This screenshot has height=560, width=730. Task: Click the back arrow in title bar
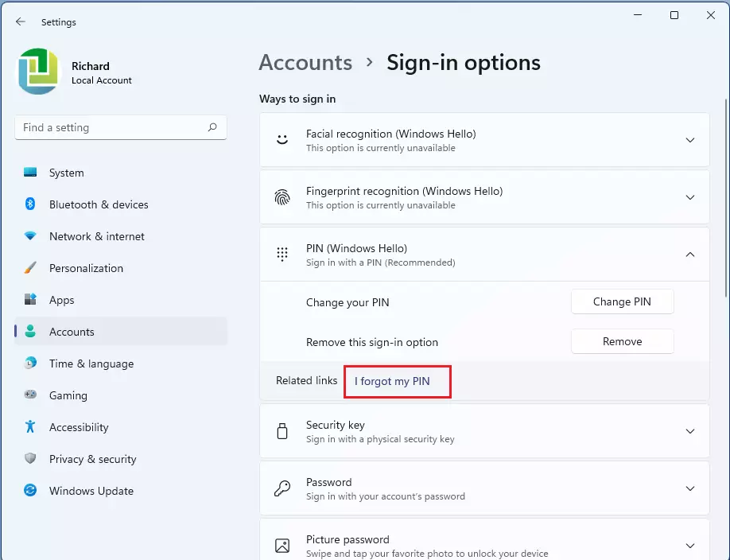pos(21,21)
